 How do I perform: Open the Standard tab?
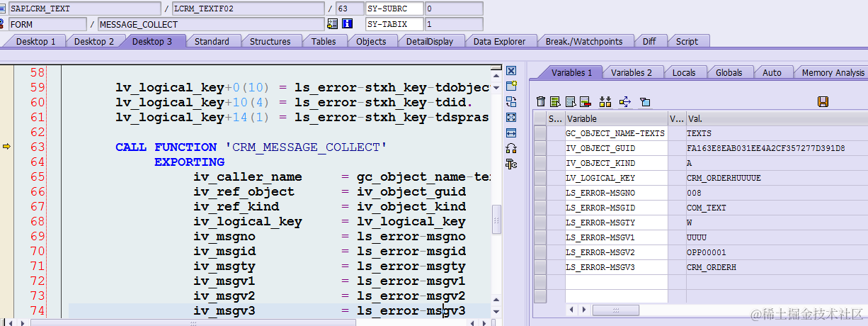coord(212,41)
